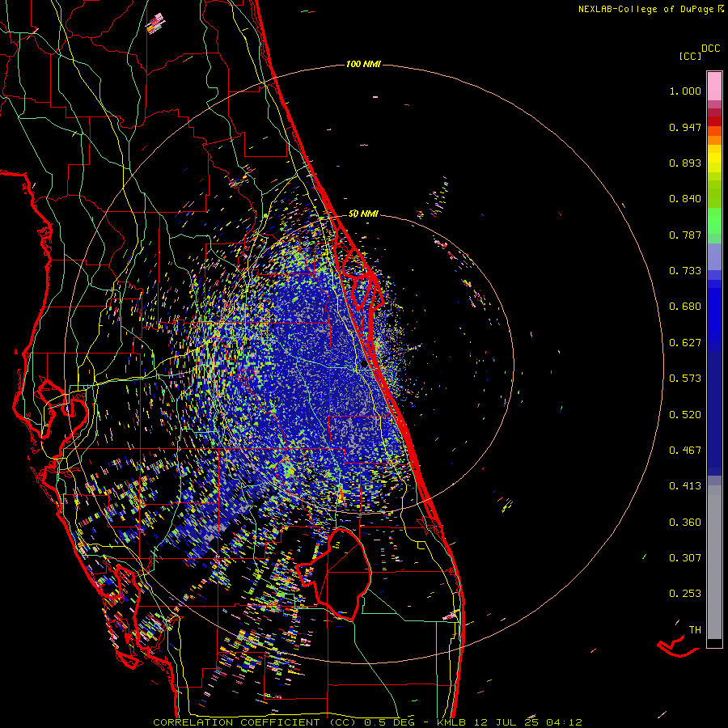Click the 0.5 DEG elevation text
Screen dimensions: 728x728
coord(390,722)
